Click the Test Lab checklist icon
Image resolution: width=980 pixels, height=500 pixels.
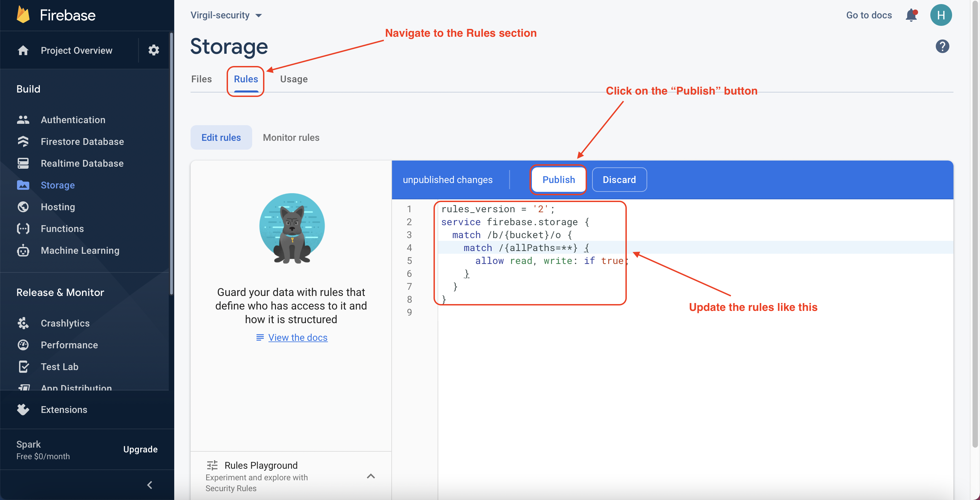23,367
